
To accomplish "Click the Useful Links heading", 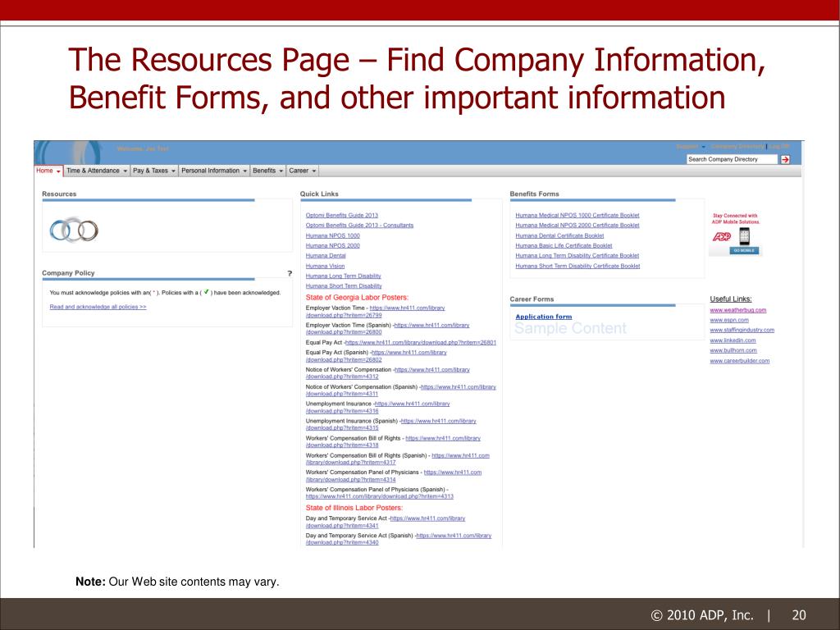I will [x=731, y=299].
